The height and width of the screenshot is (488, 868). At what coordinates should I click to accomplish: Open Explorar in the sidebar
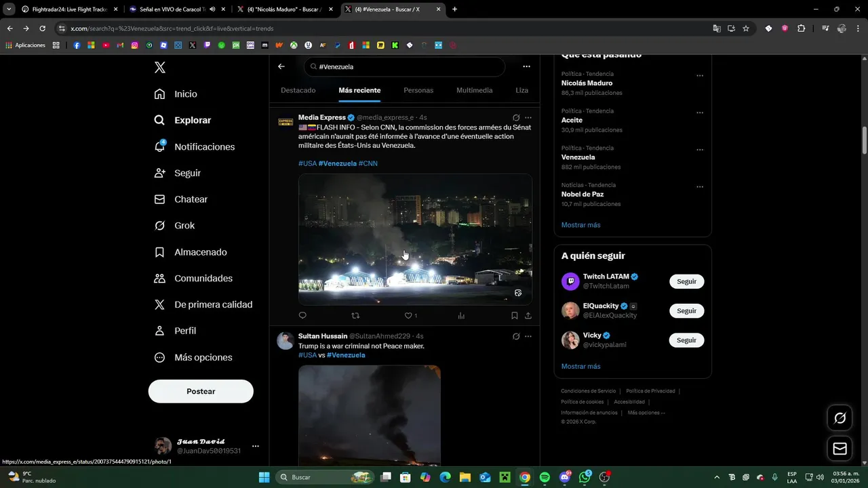pos(183,120)
